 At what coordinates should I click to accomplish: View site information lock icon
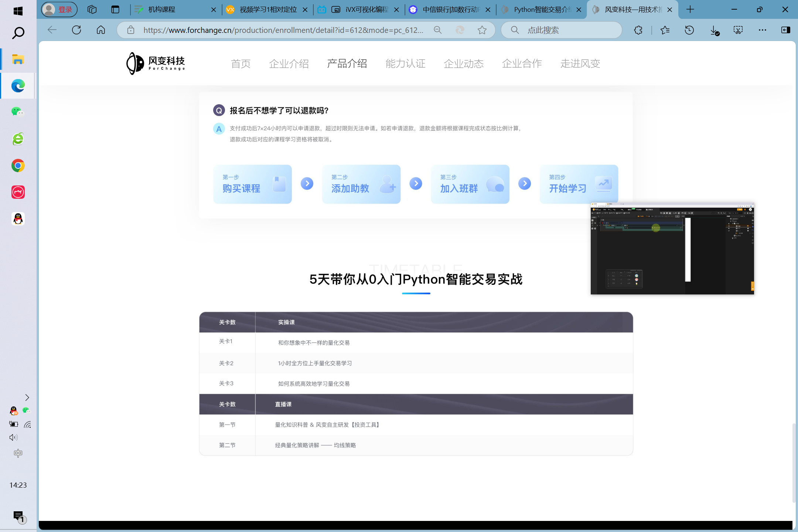point(131,30)
